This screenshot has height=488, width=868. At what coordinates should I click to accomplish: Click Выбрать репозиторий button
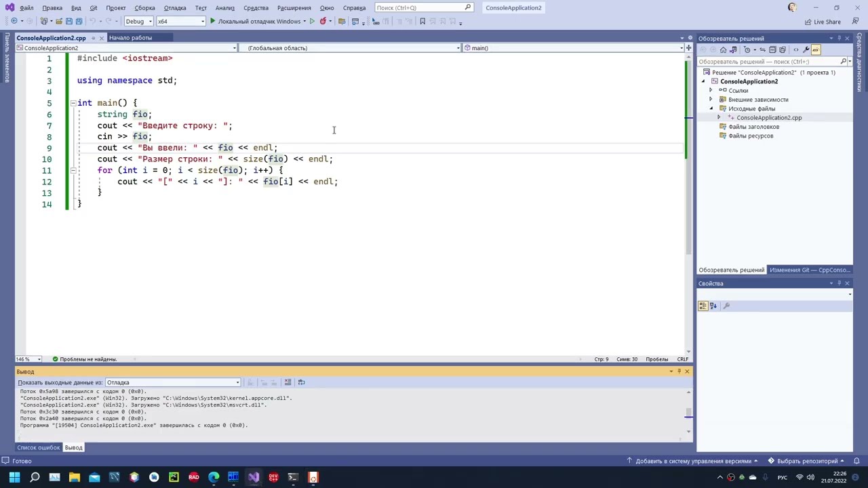click(807, 461)
